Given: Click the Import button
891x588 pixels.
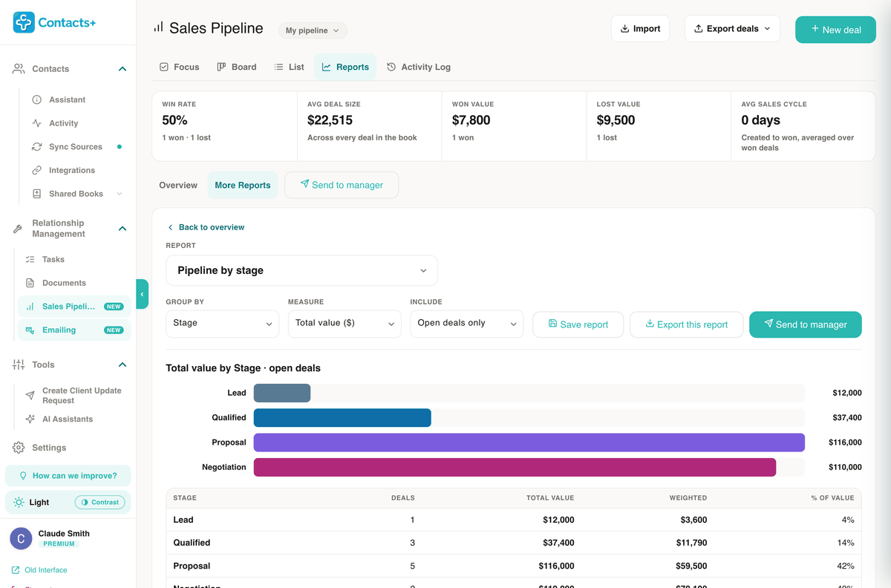Looking at the screenshot, I should [640, 29].
